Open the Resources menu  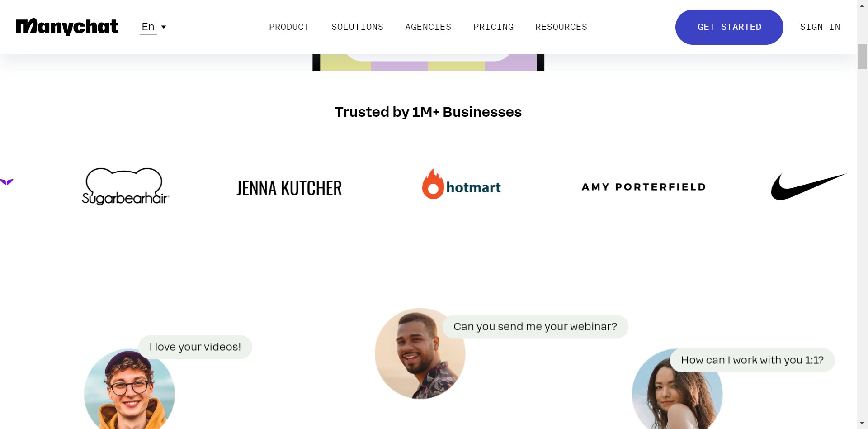click(x=561, y=27)
